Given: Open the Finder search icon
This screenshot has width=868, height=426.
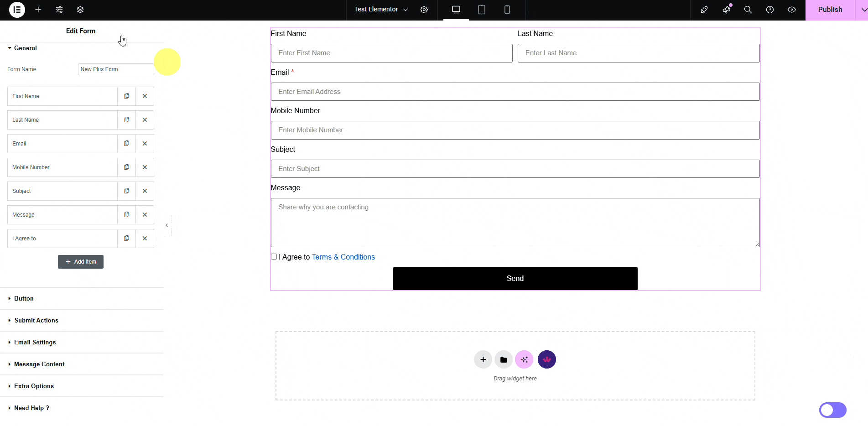Looking at the screenshot, I should (748, 10).
